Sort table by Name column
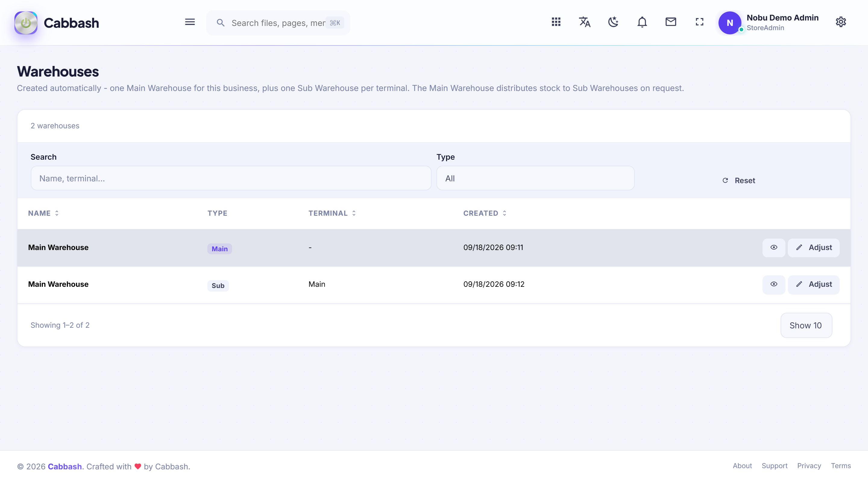 point(43,213)
